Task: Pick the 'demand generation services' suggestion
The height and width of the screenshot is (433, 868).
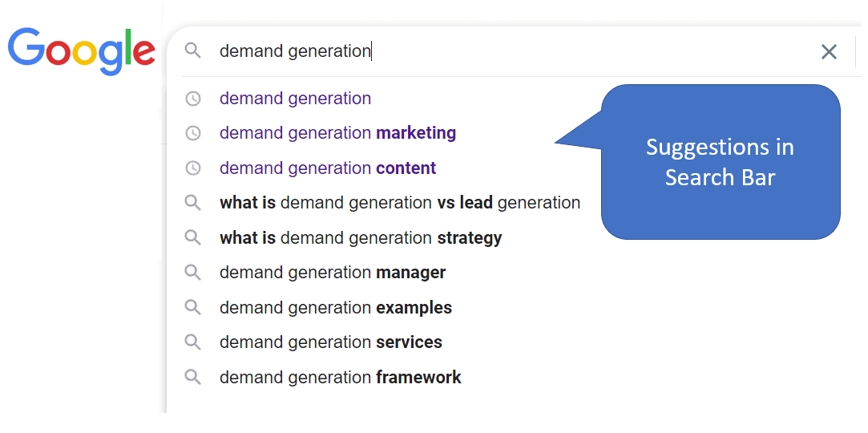Action: click(x=331, y=342)
